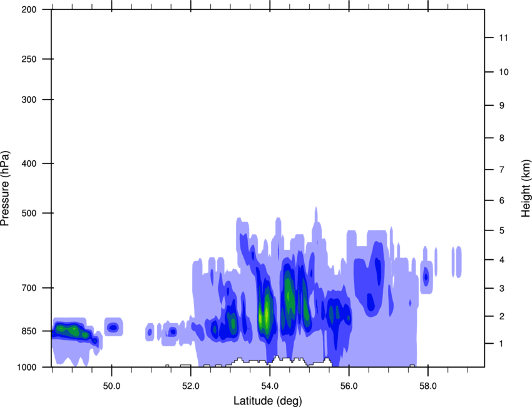Click the Height (km) axis title

click(x=526, y=188)
